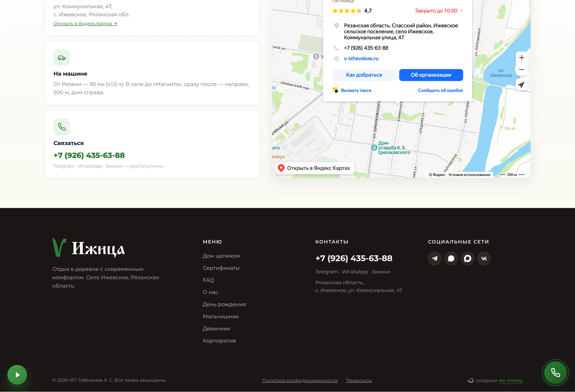Click the по плану link
Viewport: 575px width, 392px height.
click(x=511, y=380)
